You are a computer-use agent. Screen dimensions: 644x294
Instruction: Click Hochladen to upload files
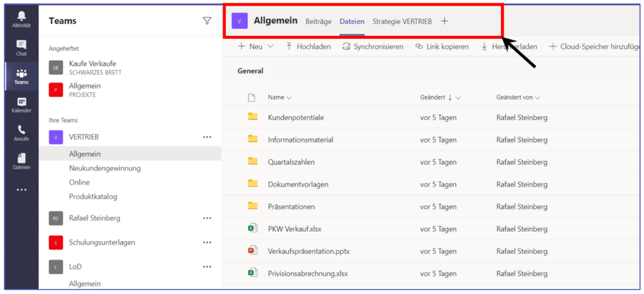click(x=308, y=46)
